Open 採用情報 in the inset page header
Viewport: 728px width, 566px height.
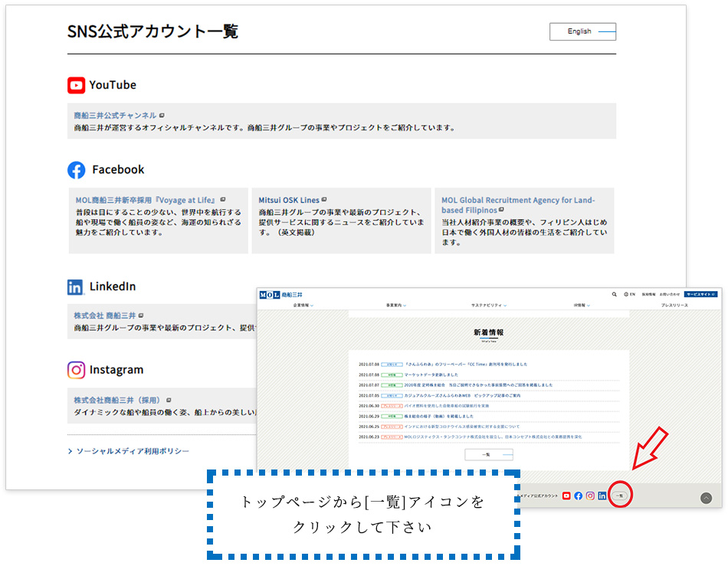(648, 294)
